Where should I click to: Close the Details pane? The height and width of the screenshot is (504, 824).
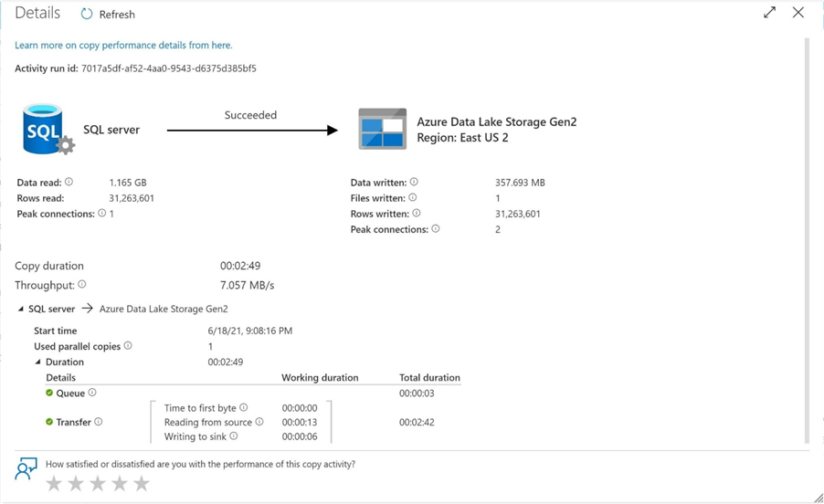click(x=798, y=13)
